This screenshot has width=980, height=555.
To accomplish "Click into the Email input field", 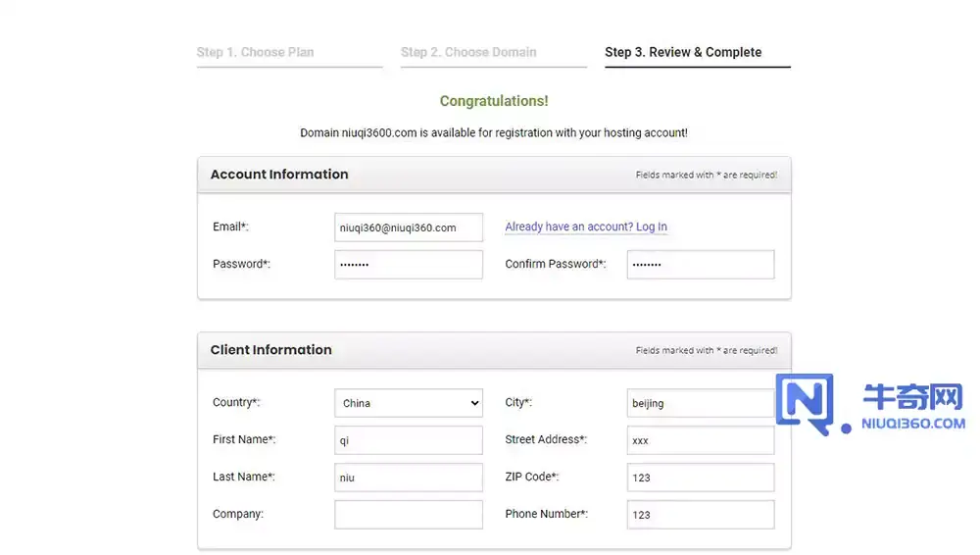I will pyautogui.click(x=409, y=227).
